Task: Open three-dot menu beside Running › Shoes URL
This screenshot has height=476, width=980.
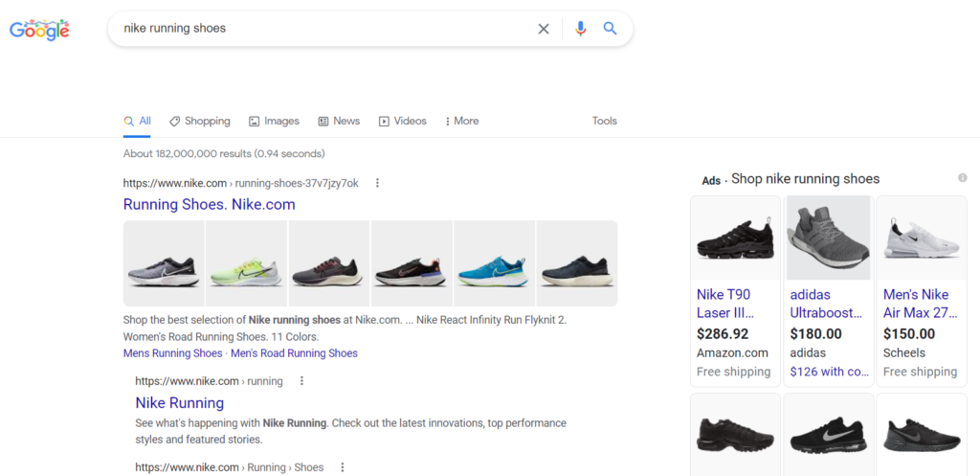Action: tap(342, 467)
